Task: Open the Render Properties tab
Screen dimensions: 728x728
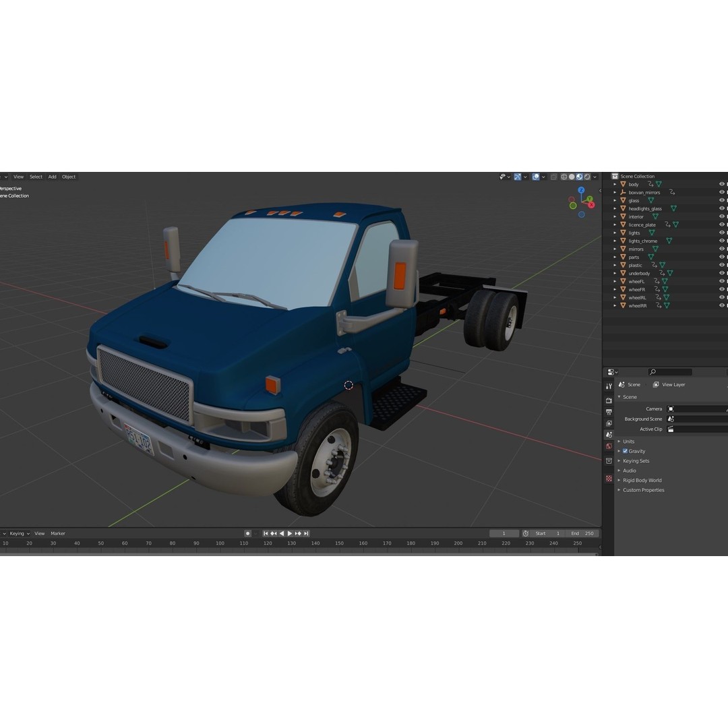Action: (609, 398)
